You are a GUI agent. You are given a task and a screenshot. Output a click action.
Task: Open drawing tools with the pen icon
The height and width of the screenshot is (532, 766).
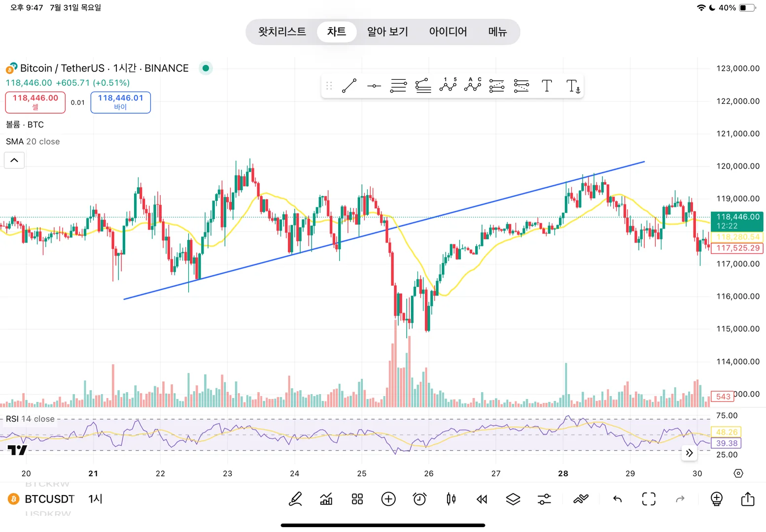(x=295, y=499)
